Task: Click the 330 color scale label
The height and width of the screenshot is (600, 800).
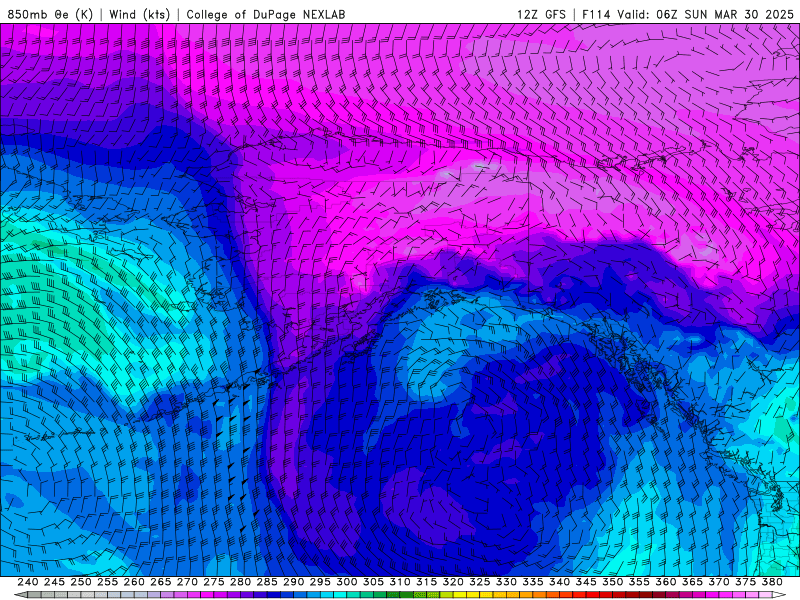Action: (x=506, y=582)
